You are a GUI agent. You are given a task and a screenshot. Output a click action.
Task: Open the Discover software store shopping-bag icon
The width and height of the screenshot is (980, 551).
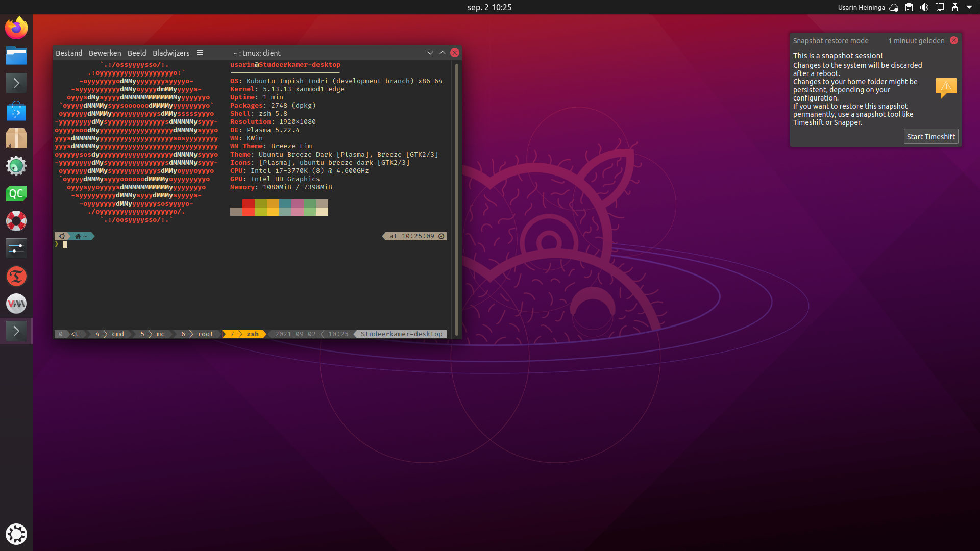pos(16,111)
